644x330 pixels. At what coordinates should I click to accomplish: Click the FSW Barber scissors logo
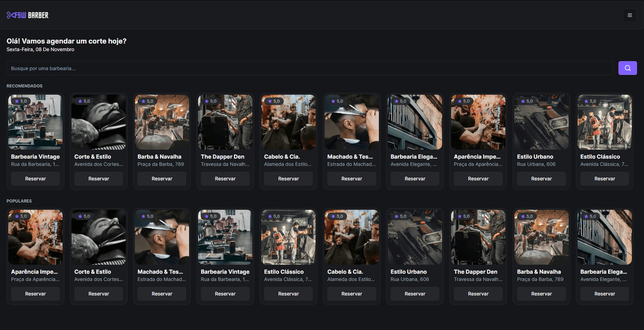coord(27,15)
